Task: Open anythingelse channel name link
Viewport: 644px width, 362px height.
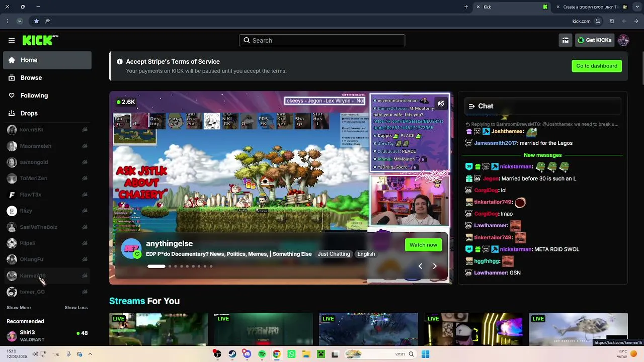Action: point(169,243)
